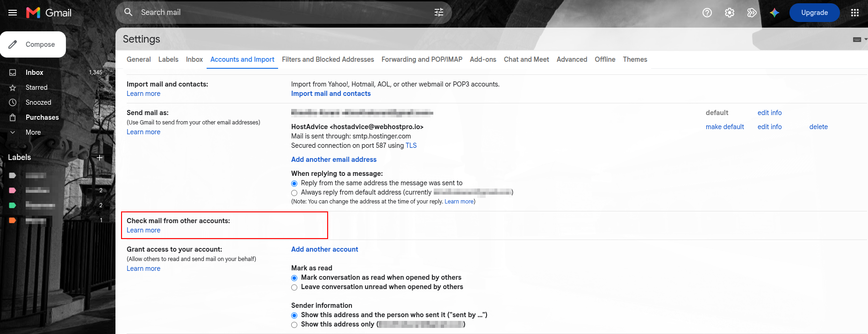Open the Chat and Meet tab

click(526, 59)
